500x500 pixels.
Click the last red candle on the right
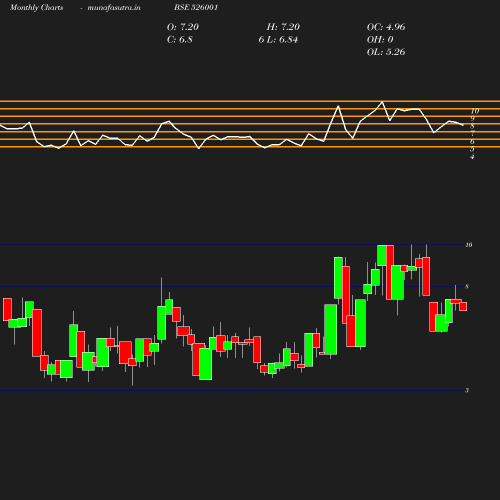point(463,306)
